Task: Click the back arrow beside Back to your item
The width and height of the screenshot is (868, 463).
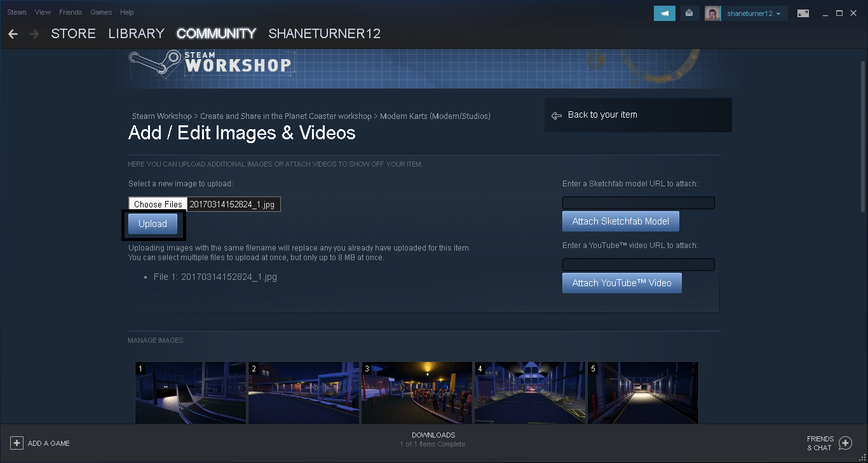Action: (x=557, y=115)
